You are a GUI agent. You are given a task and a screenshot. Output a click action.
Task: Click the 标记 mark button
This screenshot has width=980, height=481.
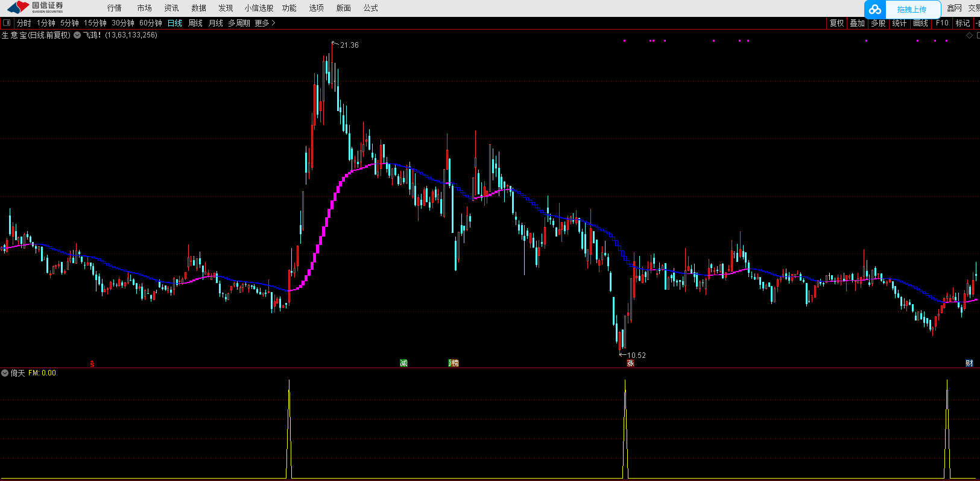click(x=963, y=23)
